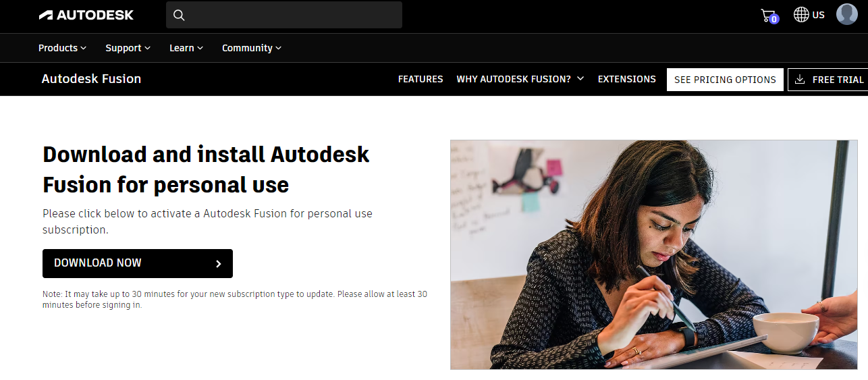Click the Free Trial button label

pyautogui.click(x=838, y=80)
